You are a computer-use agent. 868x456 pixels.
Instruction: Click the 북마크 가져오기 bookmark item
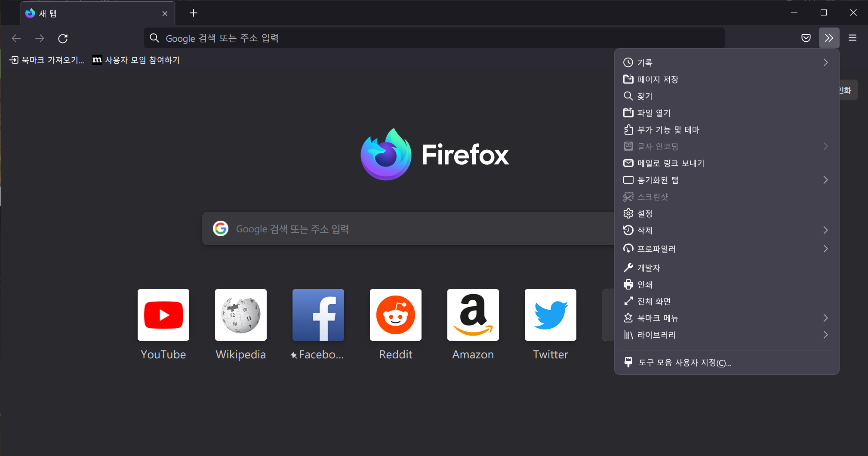click(x=47, y=60)
